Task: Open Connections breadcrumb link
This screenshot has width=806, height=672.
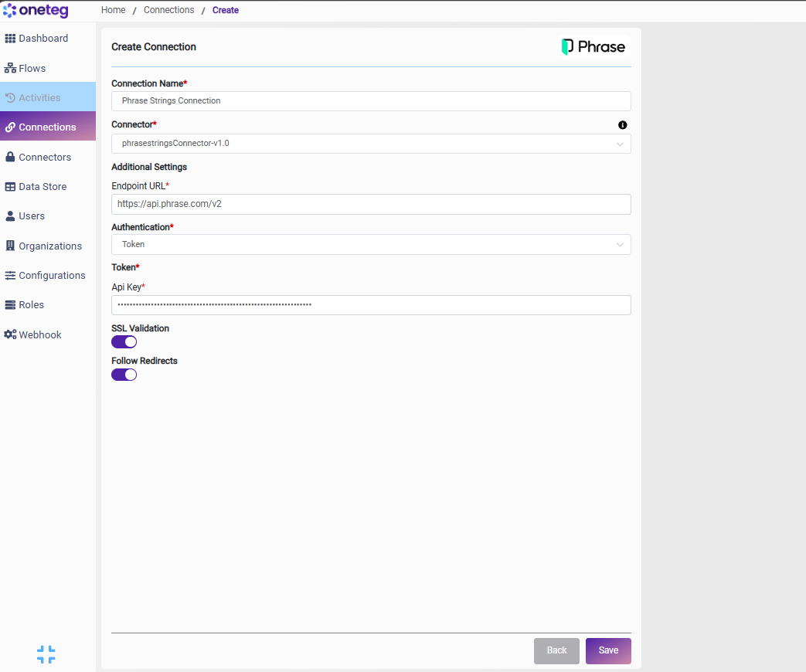Action: (168, 10)
